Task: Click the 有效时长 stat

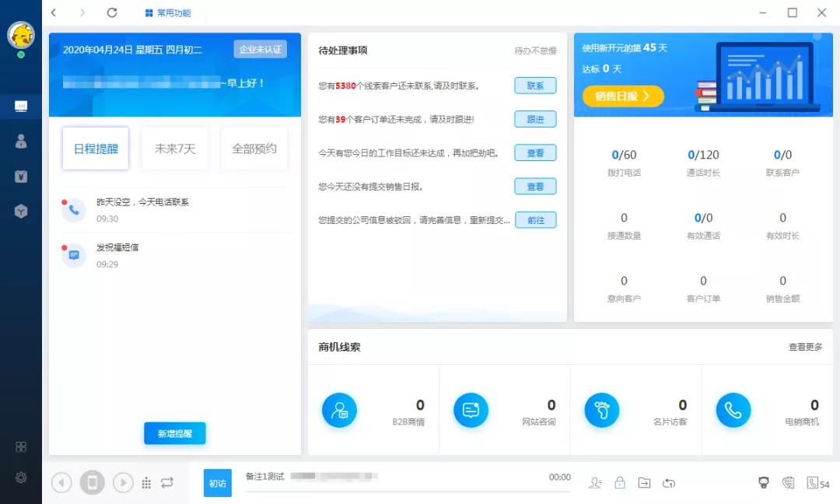Action: pyautogui.click(x=782, y=226)
